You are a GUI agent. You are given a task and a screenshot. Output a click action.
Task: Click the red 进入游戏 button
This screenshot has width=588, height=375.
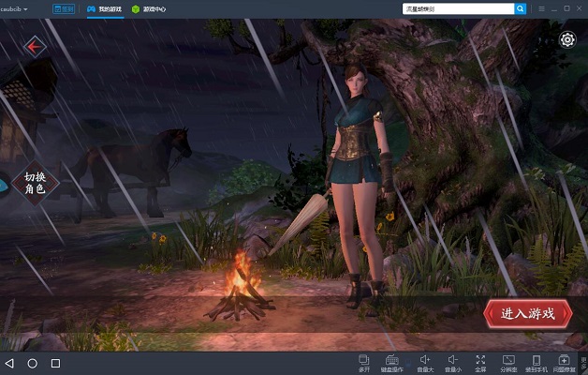(x=528, y=313)
